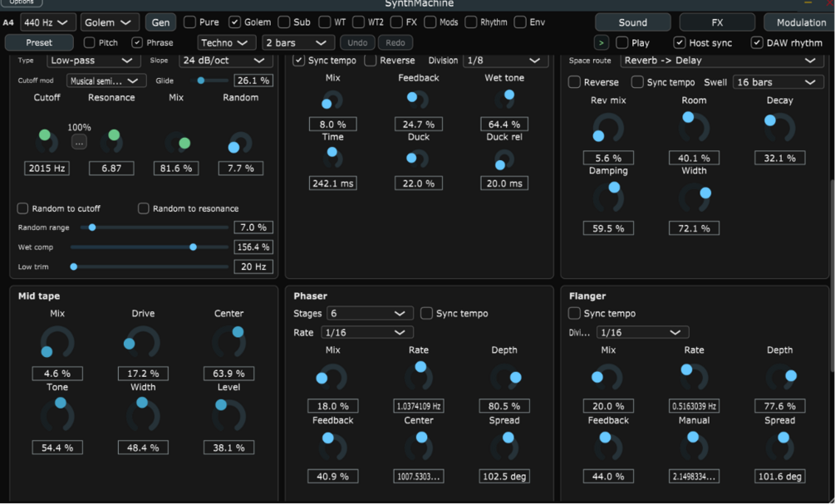Click the delay Time knob
835x504 pixels.
[x=333, y=158]
